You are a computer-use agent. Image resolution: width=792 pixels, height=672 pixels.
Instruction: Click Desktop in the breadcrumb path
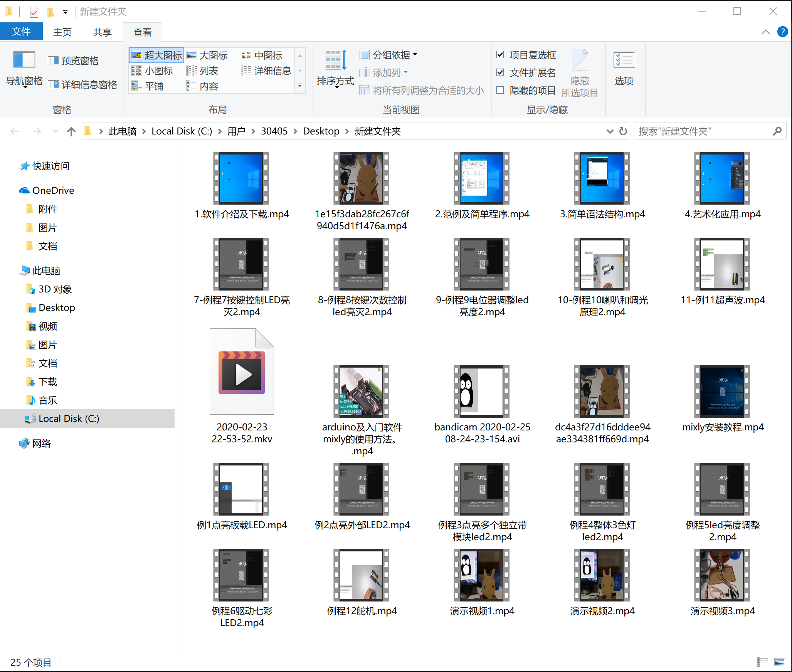(x=321, y=131)
